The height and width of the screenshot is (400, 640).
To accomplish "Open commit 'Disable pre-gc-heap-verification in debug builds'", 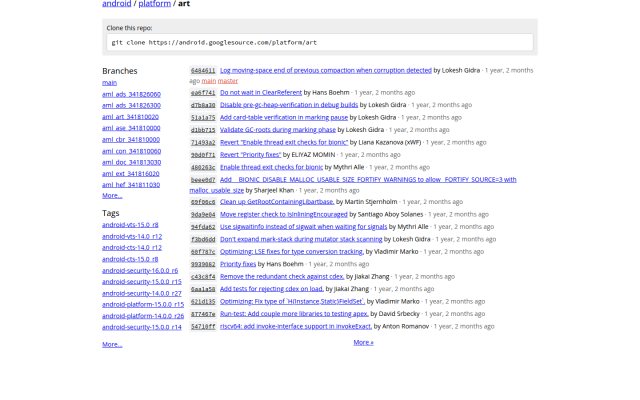I will [289, 105].
